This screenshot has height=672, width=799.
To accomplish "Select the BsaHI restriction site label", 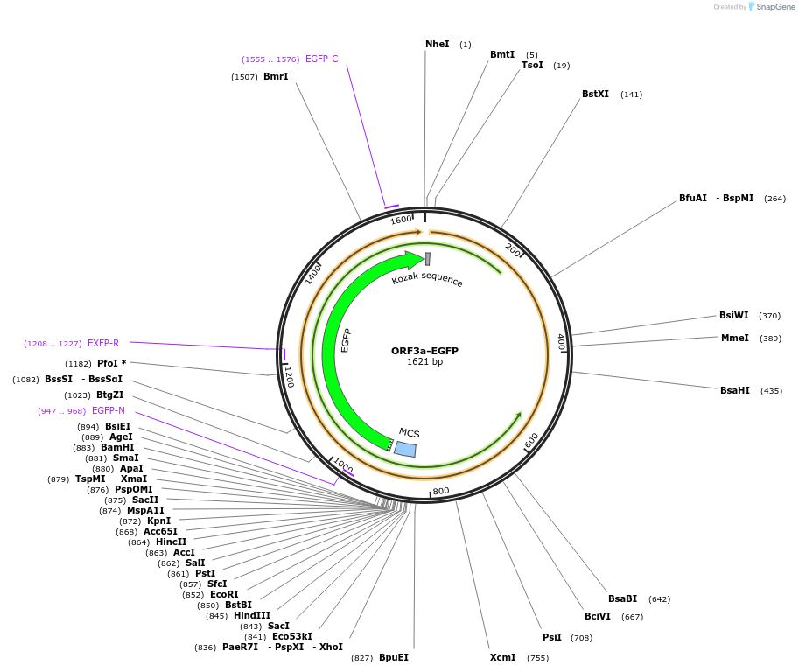I will click(735, 391).
